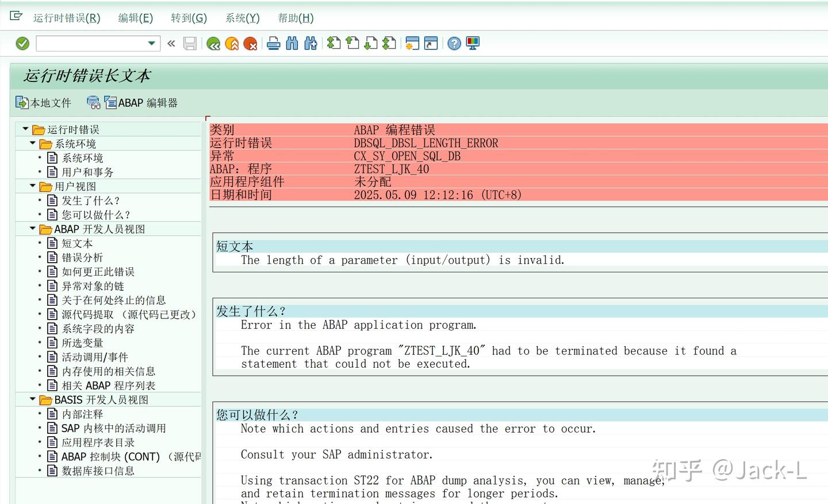
Task: Go to previous page icon
Action: (x=352, y=44)
